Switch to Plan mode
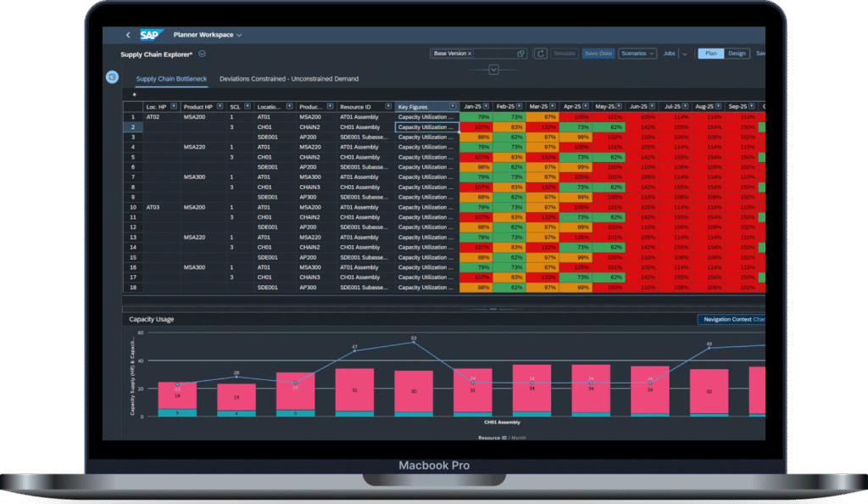The image size is (868, 504). click(709, 53)
